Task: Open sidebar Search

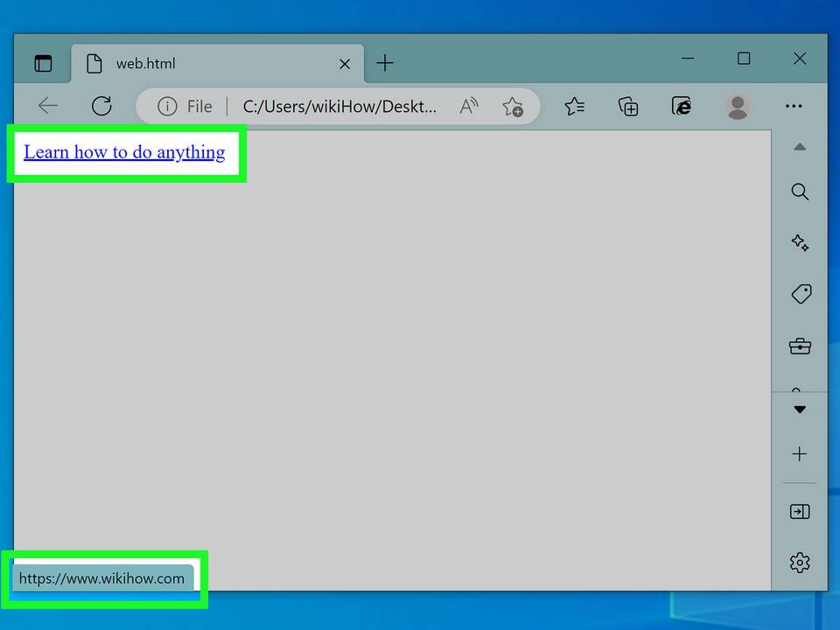Action: pos(800,192)
